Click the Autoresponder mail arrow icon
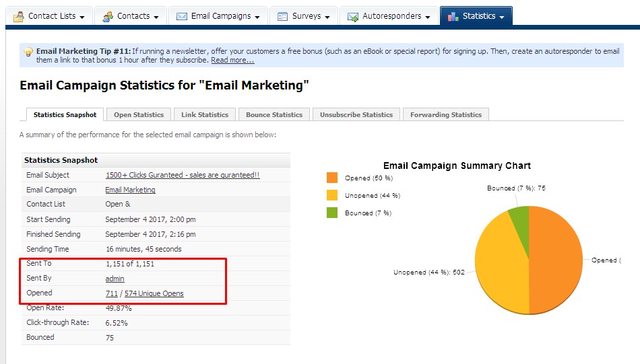This screenshot has height=364, width=640. [x=353, y=16]
